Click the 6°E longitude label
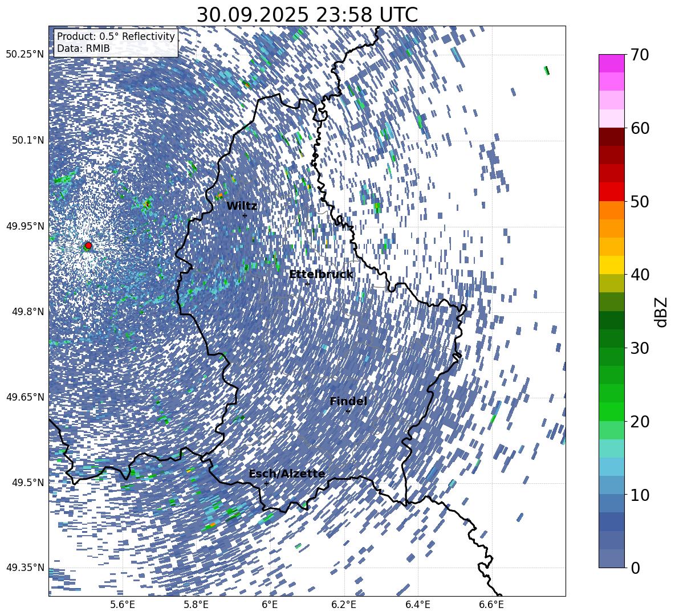This screenshot has height=616, width=675. click(270, 605)
